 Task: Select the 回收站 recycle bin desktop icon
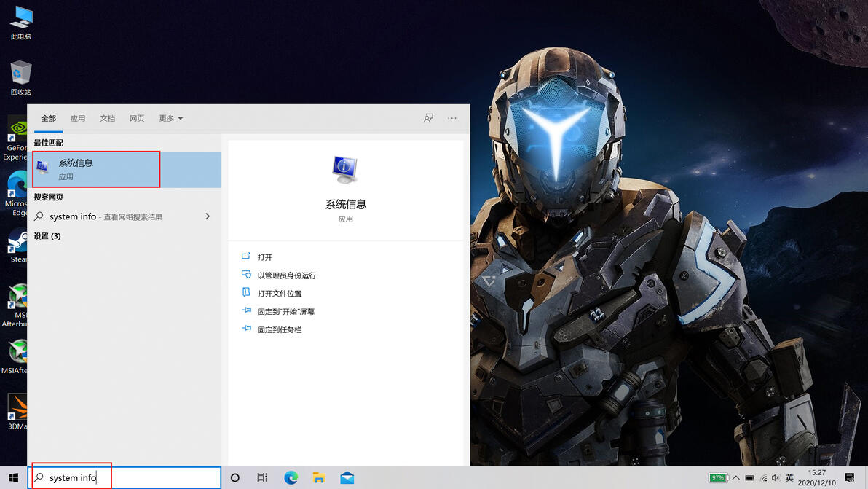pos(21,78)
